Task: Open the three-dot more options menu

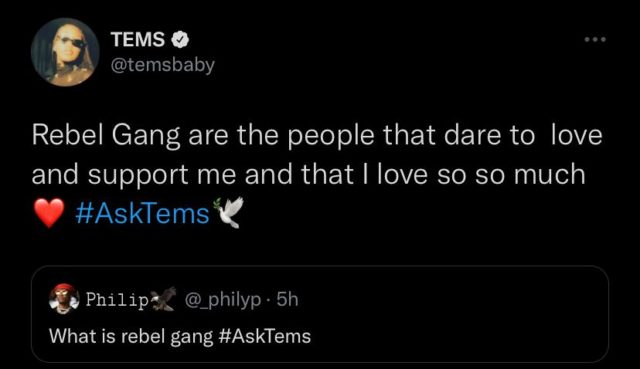Action: (595, 39)
